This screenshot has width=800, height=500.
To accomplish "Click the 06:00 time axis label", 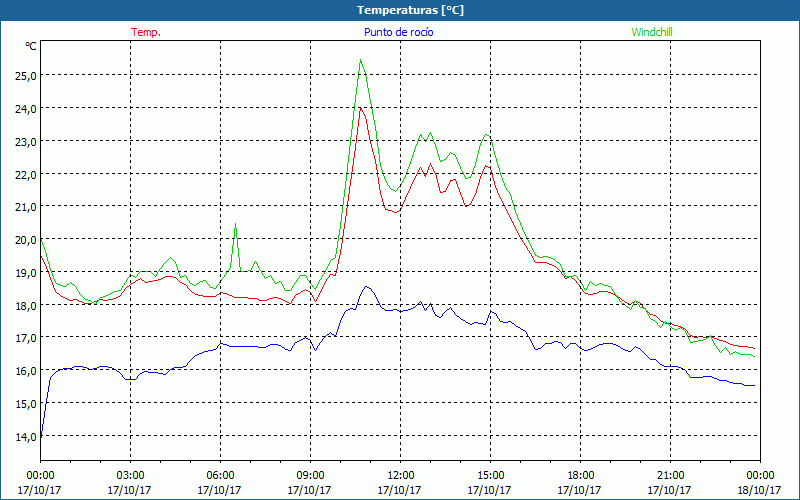I will coord(220,476).
